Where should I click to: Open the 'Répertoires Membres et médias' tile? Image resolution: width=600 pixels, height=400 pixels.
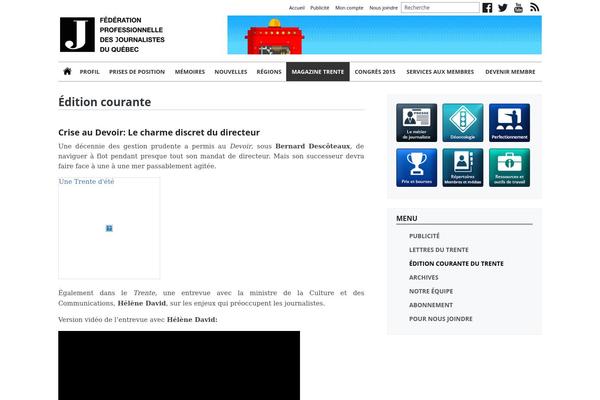pos(463,168)
